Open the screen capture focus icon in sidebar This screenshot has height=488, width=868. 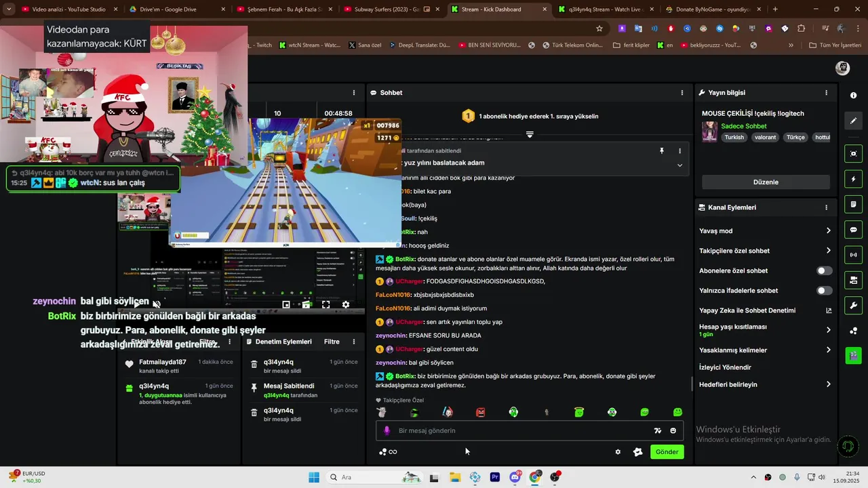pos(854,154)
